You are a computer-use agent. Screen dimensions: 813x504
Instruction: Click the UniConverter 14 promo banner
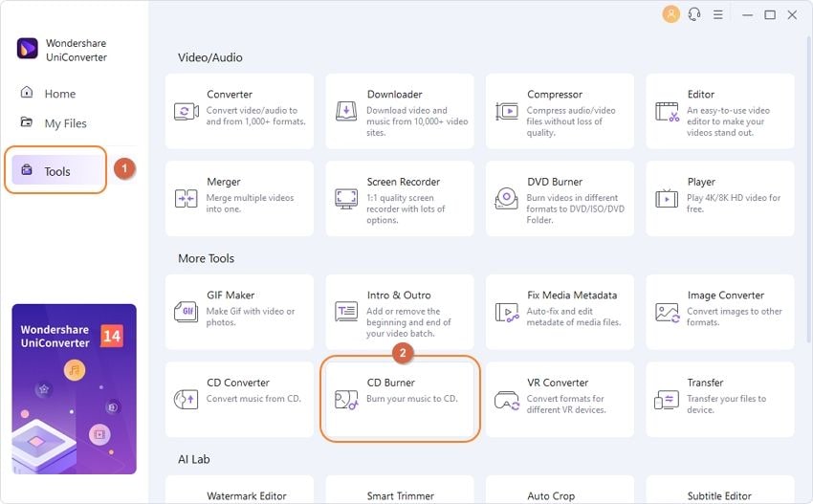pyautogui.click(x=75, y=389)
